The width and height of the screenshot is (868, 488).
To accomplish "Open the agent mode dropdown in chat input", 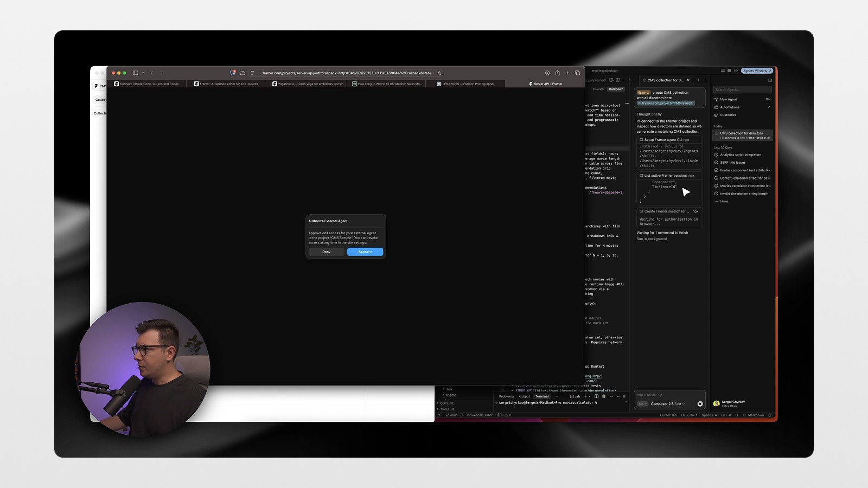I will (x=642, y=404).
